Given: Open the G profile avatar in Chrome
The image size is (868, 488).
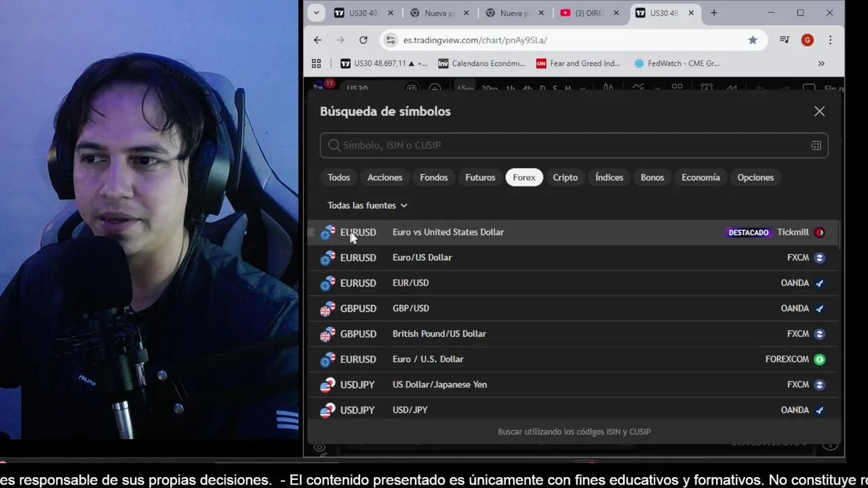Looking at the screenshot, I should (x=807, y=40).
